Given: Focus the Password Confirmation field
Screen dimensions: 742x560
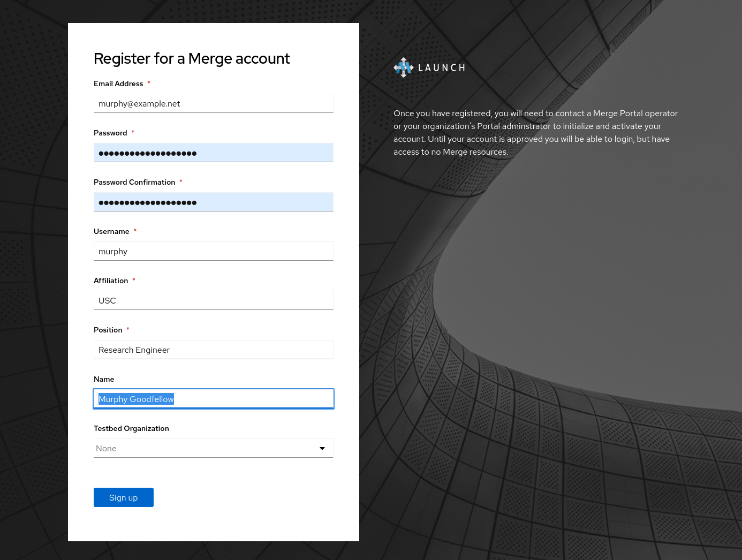Looking at the screenshot, I should coord(214,202).
